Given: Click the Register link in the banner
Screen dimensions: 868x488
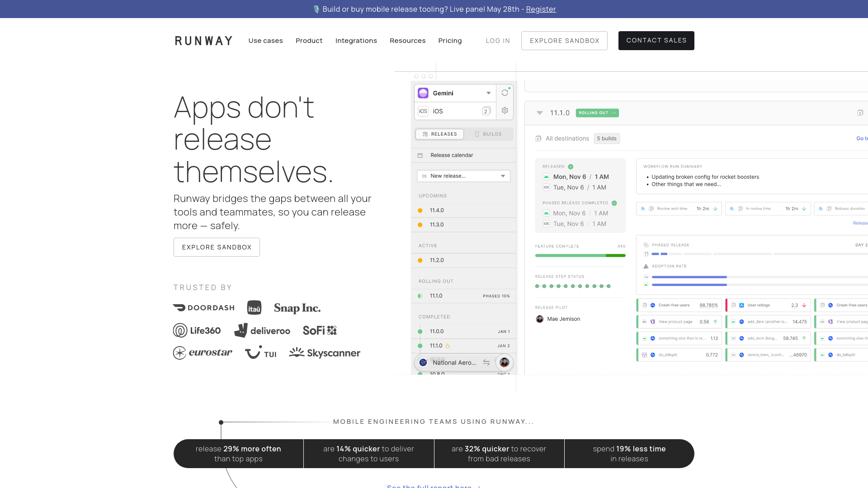Looking at the screenshot, I should pos(541,9).
